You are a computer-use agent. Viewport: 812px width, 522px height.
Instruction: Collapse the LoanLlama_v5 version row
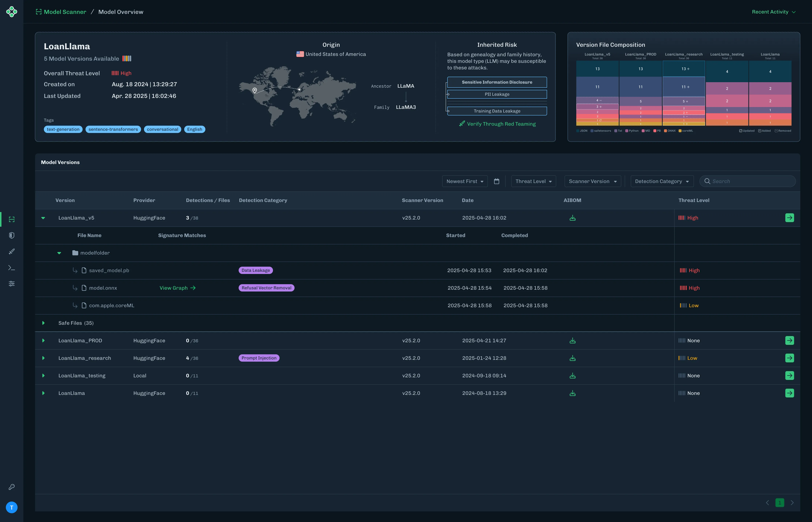[x=43, y=218]
